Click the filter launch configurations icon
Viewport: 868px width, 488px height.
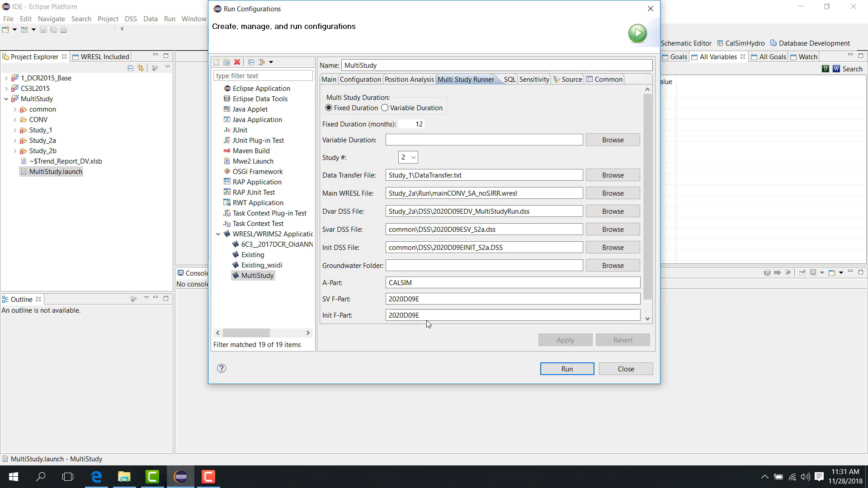(x=261, y=62)
